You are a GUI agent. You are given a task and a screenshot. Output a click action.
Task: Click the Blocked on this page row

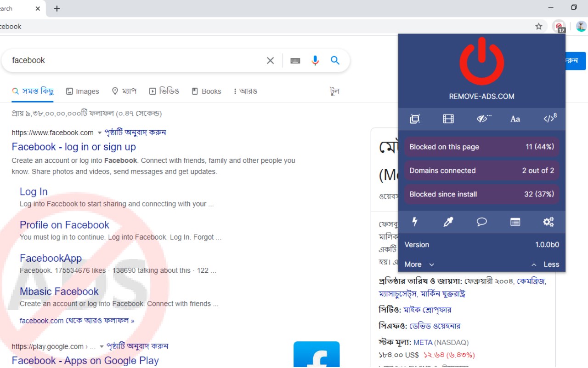click(x=482, y=147)
